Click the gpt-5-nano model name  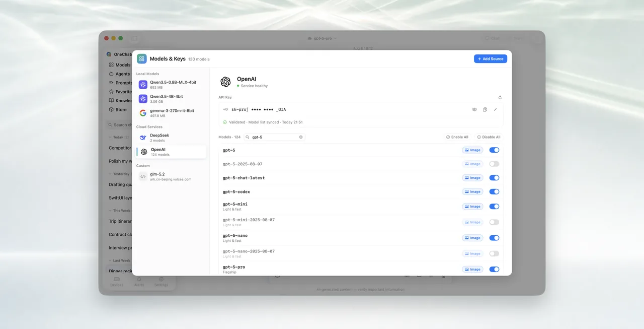(x=235, y=235)
